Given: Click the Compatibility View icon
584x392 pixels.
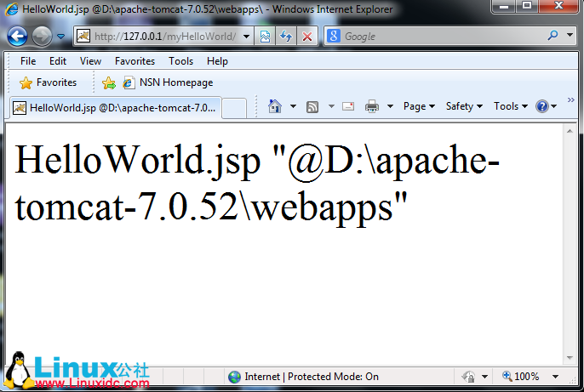Looking at the screenshot, I should (x=265, y=37).
